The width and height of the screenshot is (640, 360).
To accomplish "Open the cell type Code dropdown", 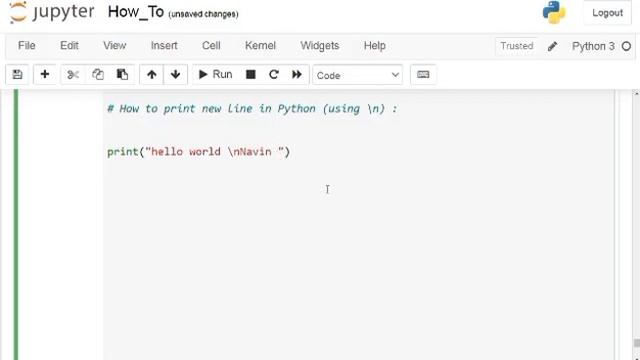I will point(358,76).
